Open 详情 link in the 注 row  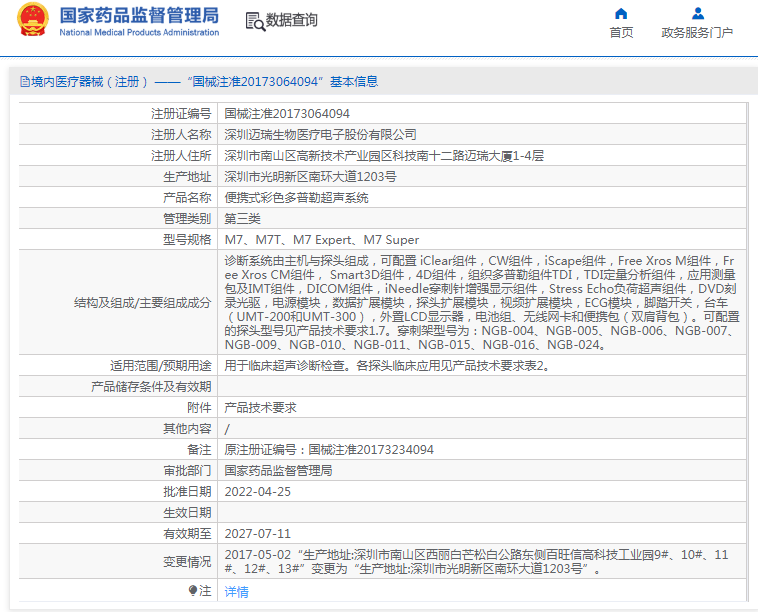236,592
